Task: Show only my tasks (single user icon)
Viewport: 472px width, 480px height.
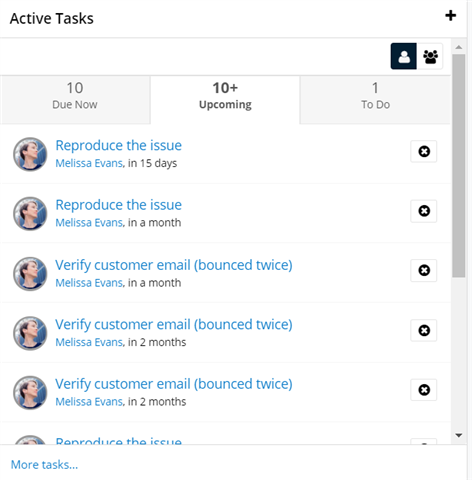Action: click(404, 56)
